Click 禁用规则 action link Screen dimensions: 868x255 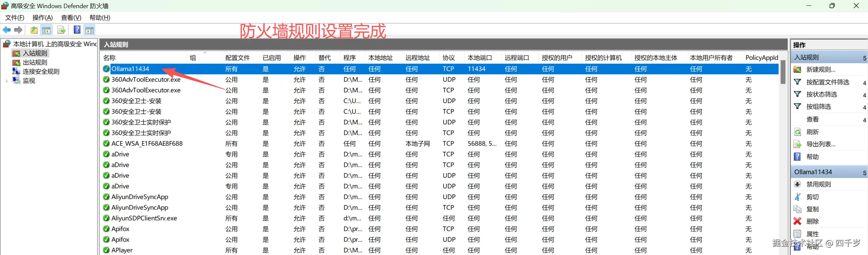coord(818,184)
